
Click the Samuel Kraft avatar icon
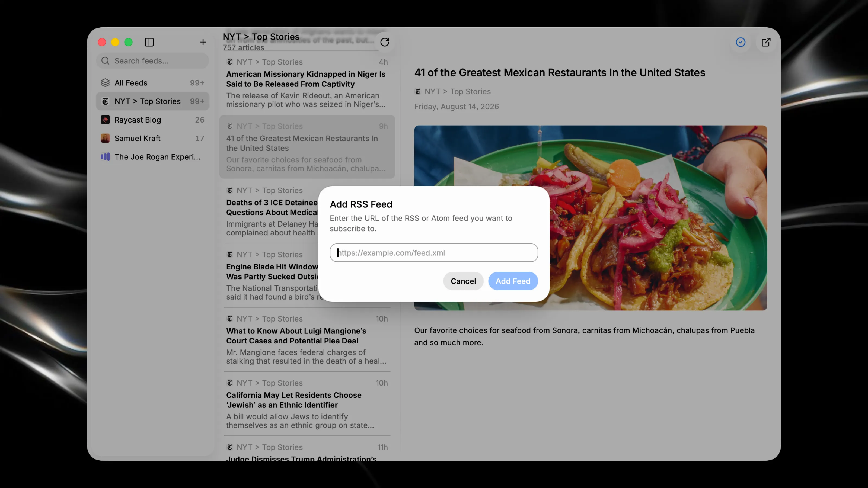[105, 138]
